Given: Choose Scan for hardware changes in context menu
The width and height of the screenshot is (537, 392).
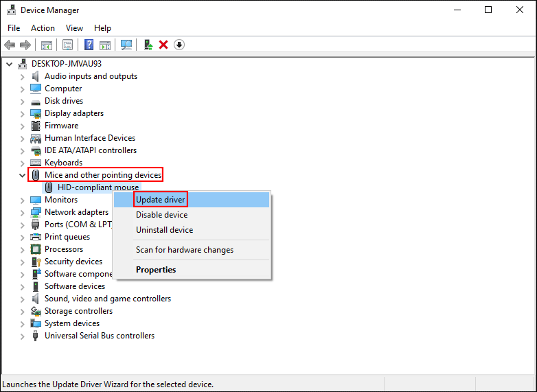Looking at the screenshot, I should (x=192, y=250).
